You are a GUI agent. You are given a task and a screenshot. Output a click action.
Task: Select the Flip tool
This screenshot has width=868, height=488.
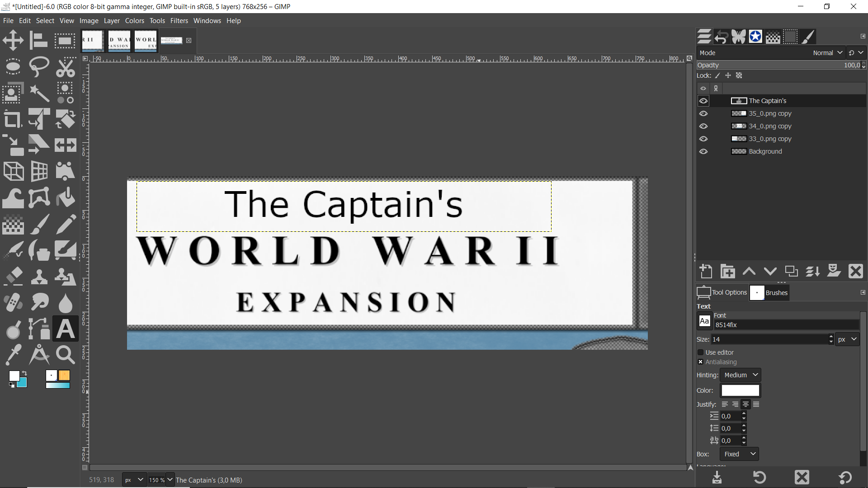(65, 145)
